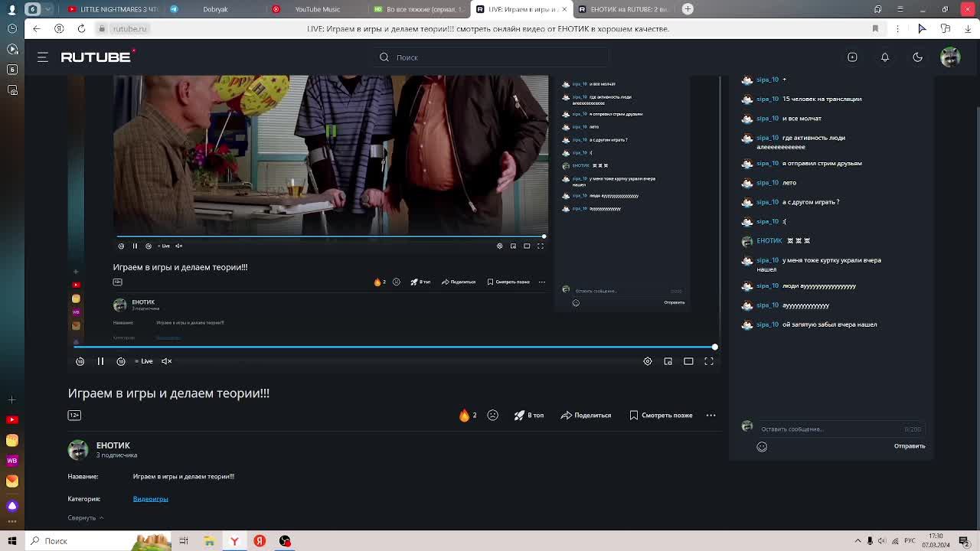The width and height of the screenshot is (980, 551).
Task: Enable picture-in-picture mode
Action: (x=668, y=361)
